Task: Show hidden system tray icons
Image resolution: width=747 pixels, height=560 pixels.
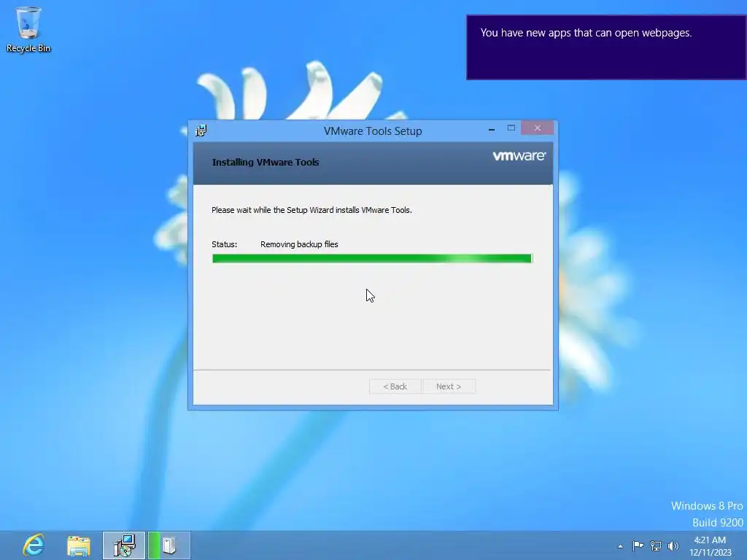Action: (x=620, y=546)
